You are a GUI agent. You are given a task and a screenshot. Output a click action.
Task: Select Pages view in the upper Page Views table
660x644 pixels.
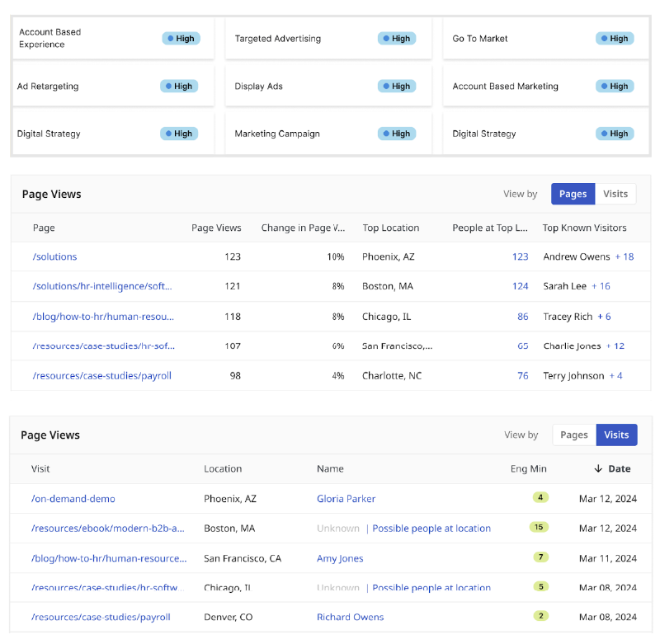(573, 195)
